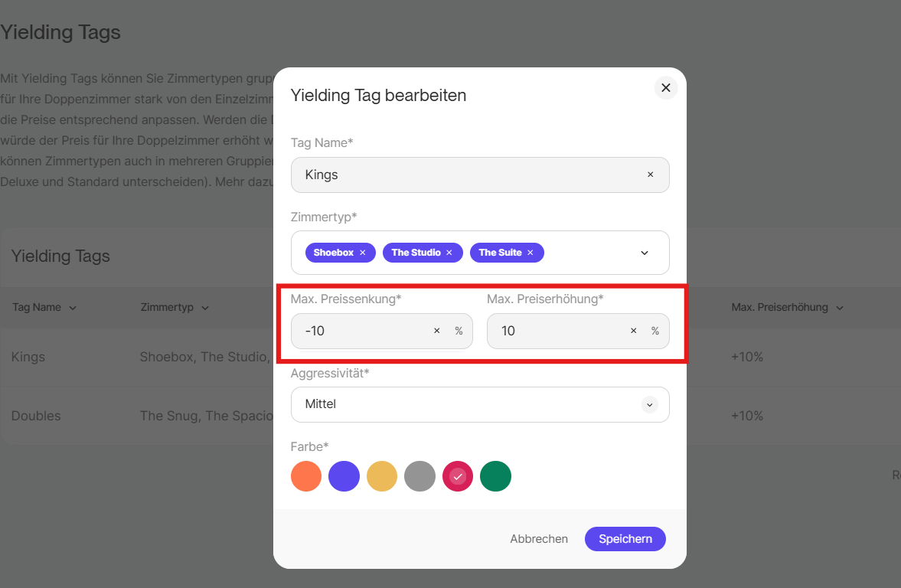The image size is (901, 588).
Task: Clear the Max. Preiserhöhung value
Action: [x=633, y=331]
